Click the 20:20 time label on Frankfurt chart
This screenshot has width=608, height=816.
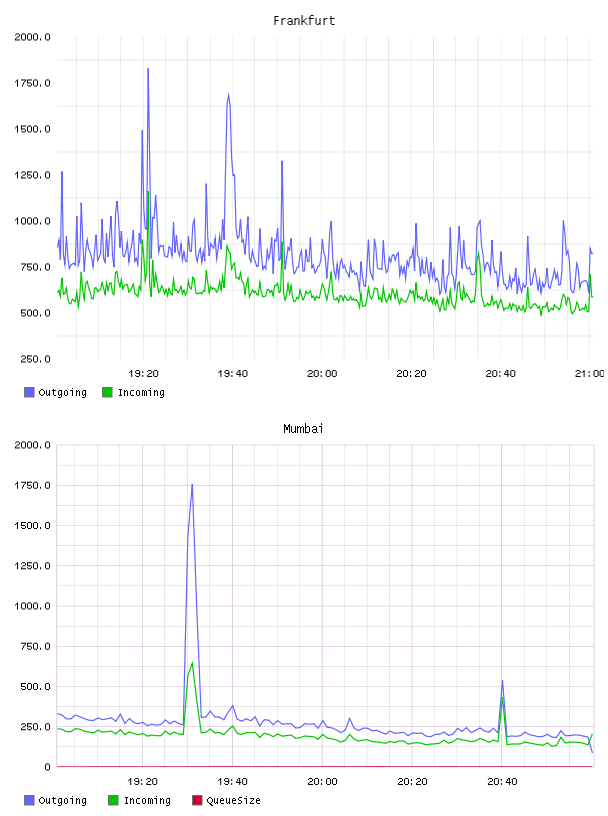point(411,374)
